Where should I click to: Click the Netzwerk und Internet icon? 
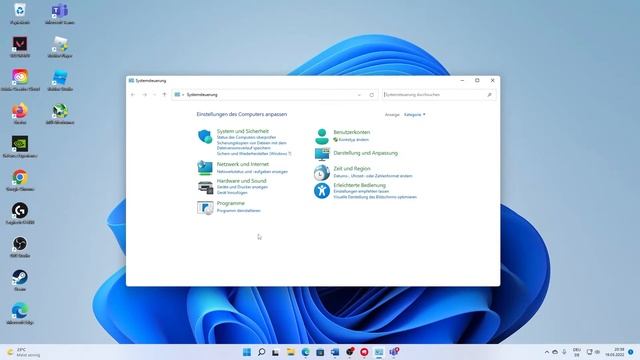(205, 167)
